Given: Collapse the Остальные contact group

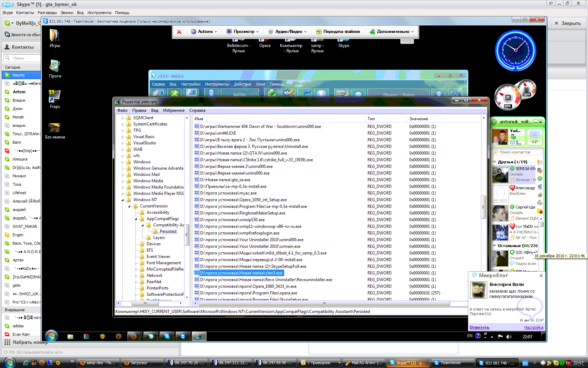Looking at the screenshot, I should 495,246.
